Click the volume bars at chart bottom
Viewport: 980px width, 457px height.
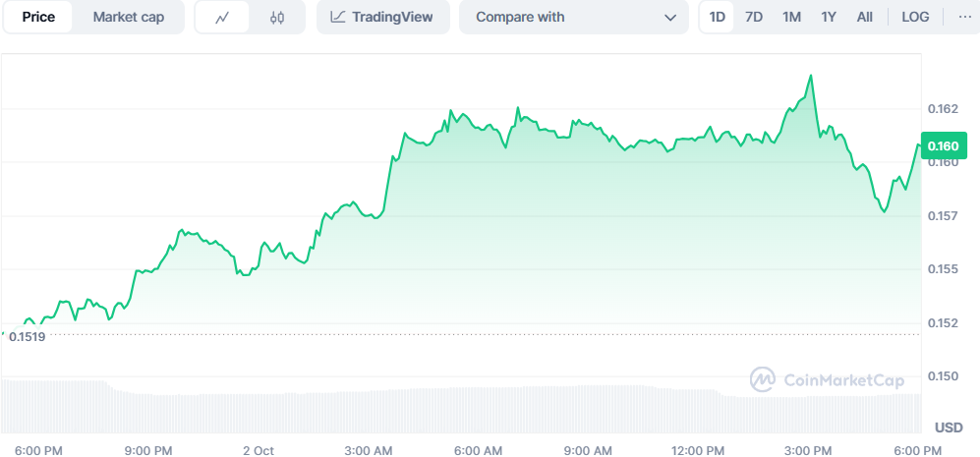pyautogui.click(x=462, y=408)
